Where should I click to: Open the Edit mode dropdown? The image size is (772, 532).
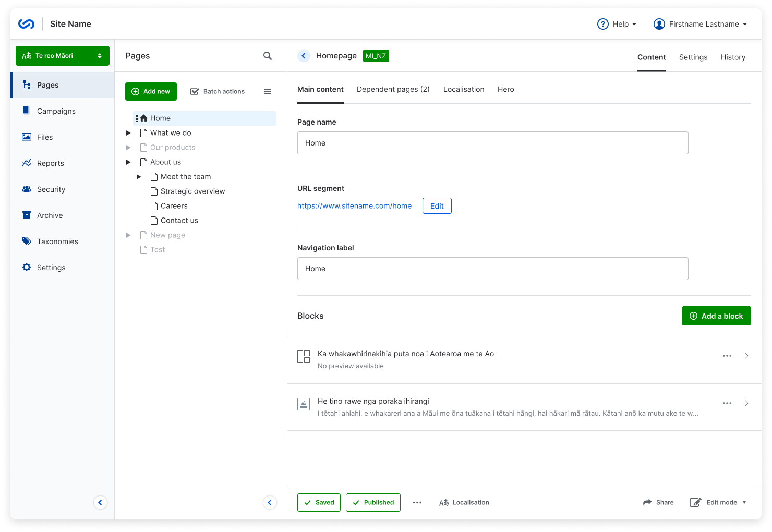[x=718, y=502]
